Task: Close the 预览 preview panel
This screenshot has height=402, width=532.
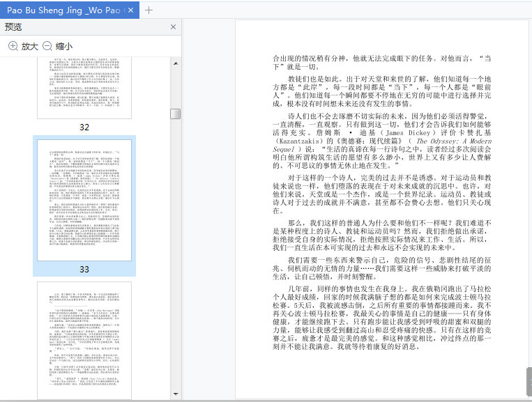Action: [173, 26]
